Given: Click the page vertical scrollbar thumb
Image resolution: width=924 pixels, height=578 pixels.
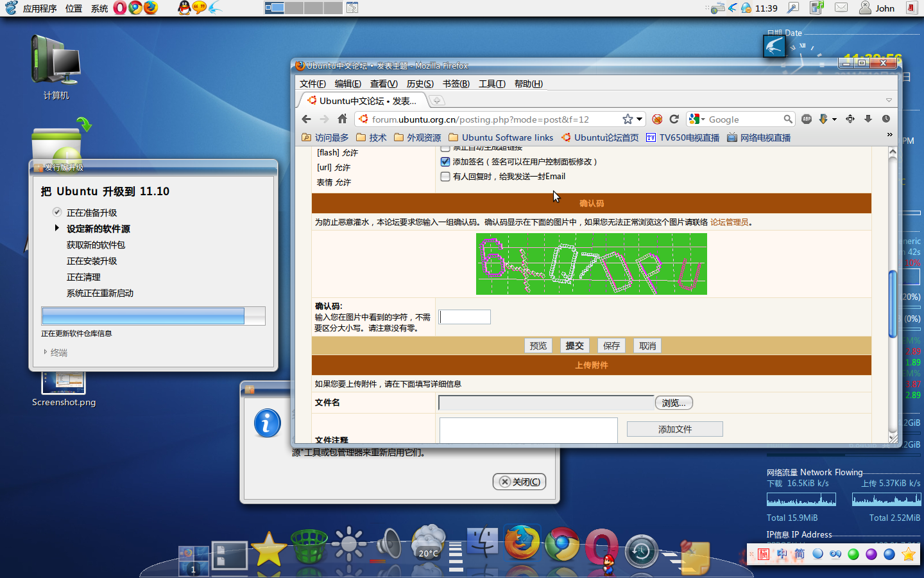Looking at the screenshot, I should (893, 304).
